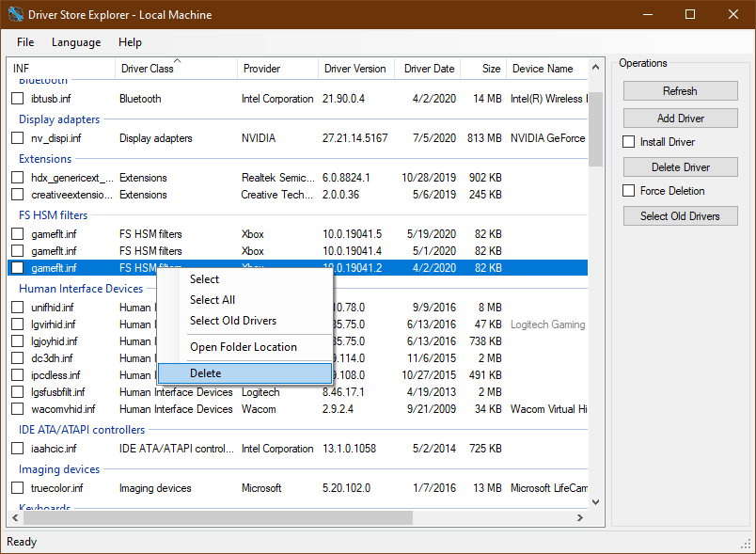Open the Language menu

coord(76,41)
